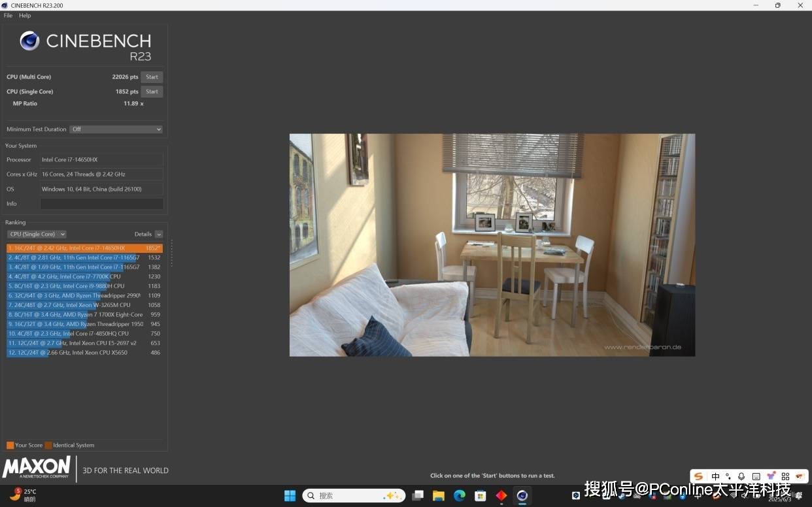Expand Minimum Test Duration dropdown
This screenshot has width=812, height=507.
click(116, 129)
